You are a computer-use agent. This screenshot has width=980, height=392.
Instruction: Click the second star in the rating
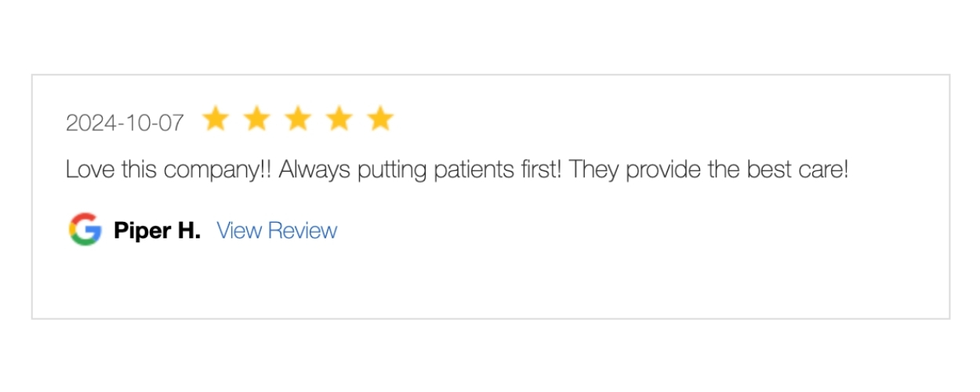coord(256,119)
